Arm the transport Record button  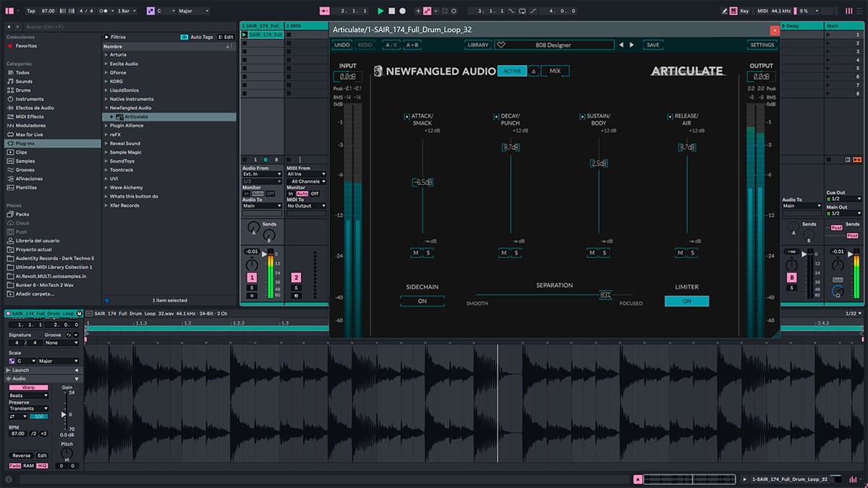click(402, 11)
